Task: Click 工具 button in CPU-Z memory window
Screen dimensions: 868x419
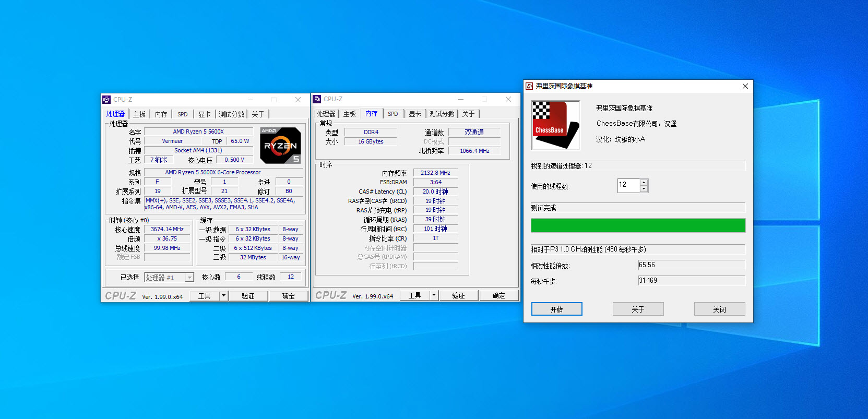Action: (x=415, y=295)
